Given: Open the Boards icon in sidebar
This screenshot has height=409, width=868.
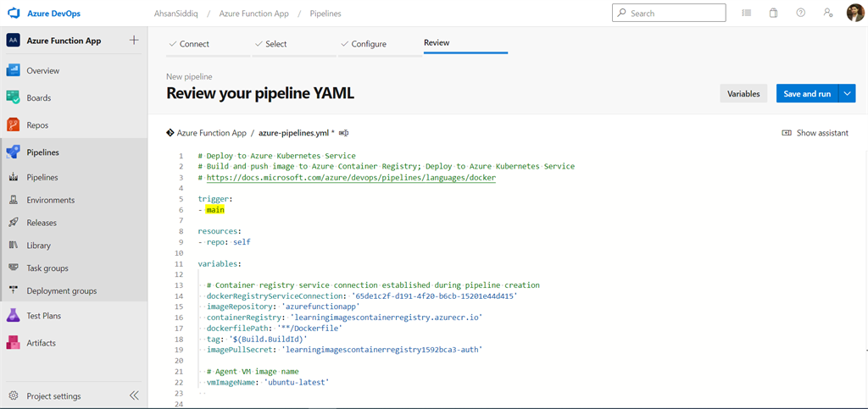Looking at the screenshot, I should pos(14,98).
